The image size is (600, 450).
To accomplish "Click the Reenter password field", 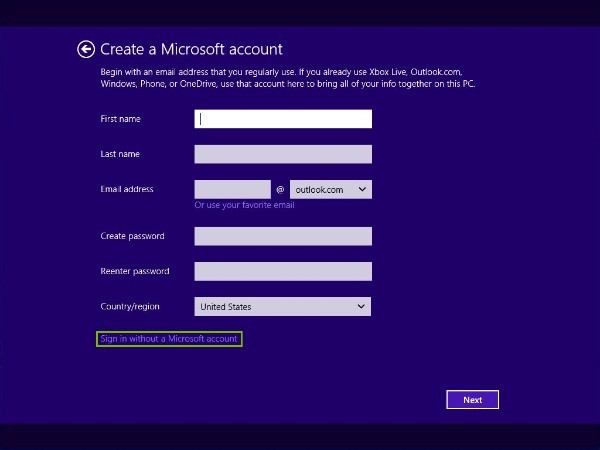I will (x=283, y=271).
